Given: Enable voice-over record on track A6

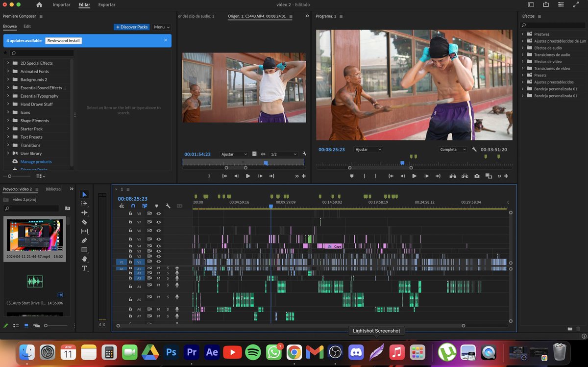Looking at the screenshot, I should pyautogui.click(x=177, y=309).
